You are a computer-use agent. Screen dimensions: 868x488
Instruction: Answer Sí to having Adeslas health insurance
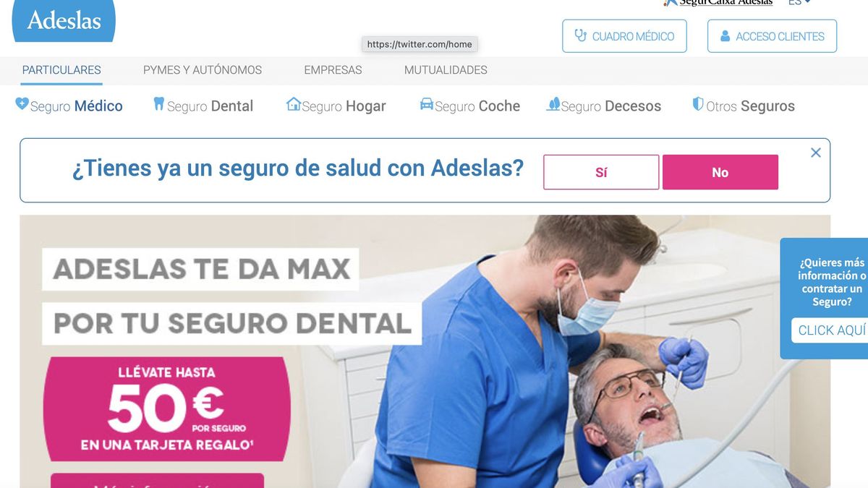(601, 172)
